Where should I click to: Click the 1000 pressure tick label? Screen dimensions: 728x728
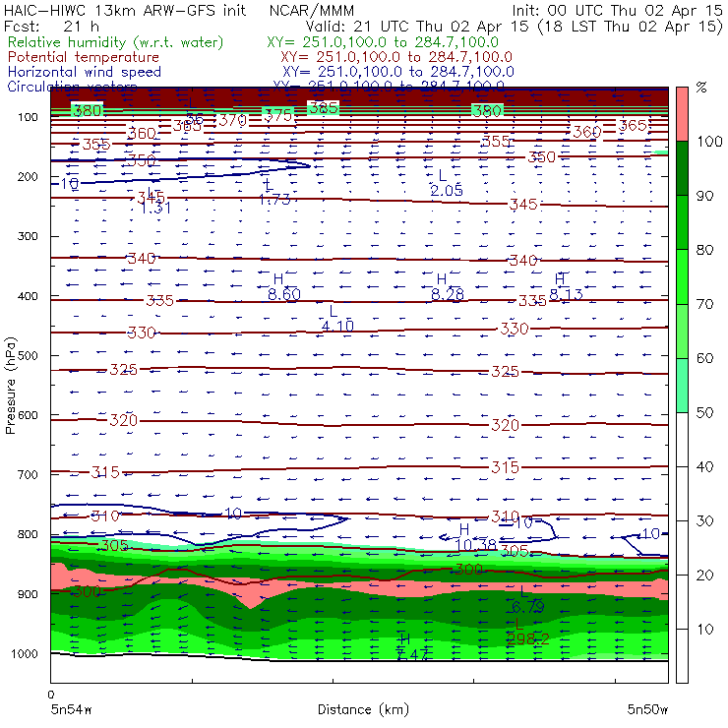(x=25, y=653)
